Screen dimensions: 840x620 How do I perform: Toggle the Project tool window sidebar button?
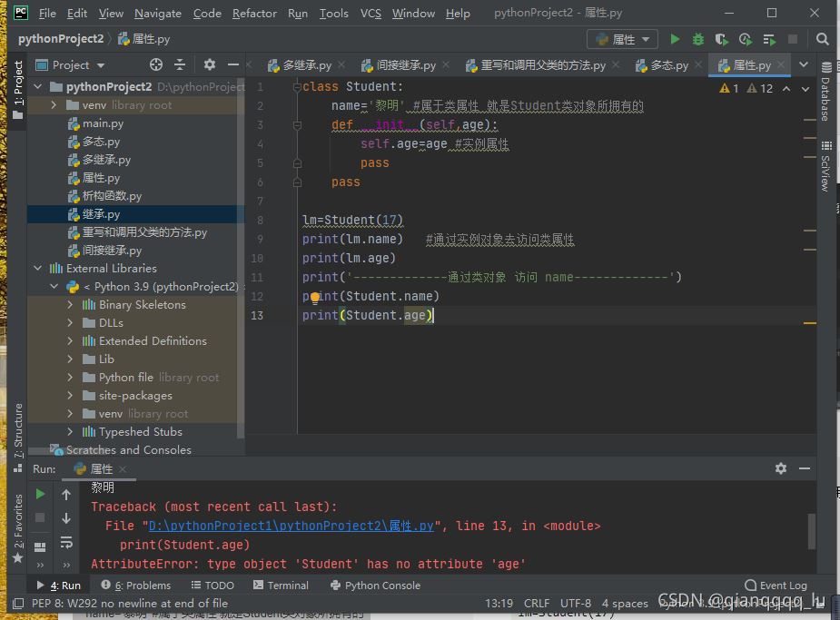point(18,84)
